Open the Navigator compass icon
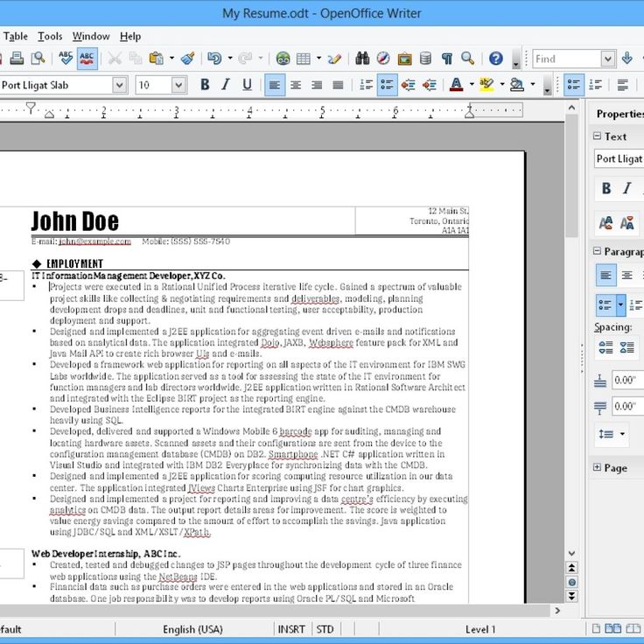This screenshot has width=644, height=644. pos(383,59)
